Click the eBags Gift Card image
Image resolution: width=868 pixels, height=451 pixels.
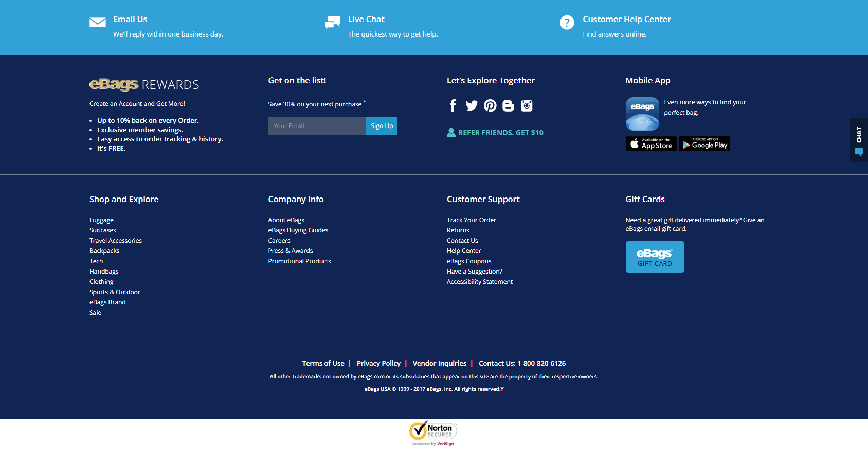[x=655, y=257]
